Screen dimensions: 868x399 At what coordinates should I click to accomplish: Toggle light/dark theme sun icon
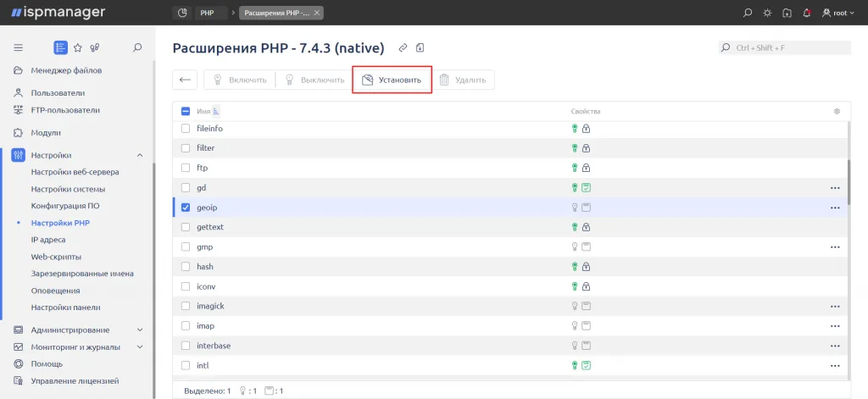[x=767, y=13]
